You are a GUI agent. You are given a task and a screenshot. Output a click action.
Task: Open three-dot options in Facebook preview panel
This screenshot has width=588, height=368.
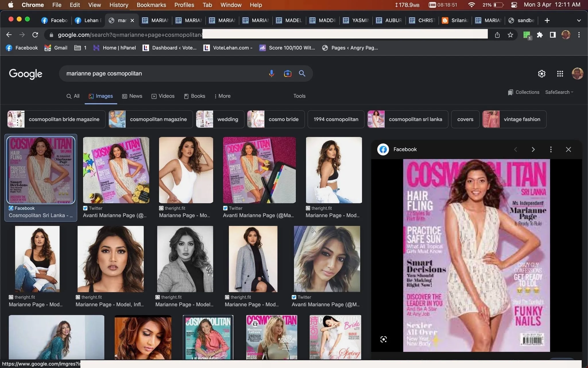[551, 149]
